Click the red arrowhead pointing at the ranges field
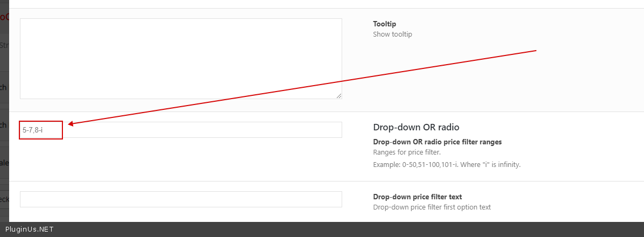 71,124
